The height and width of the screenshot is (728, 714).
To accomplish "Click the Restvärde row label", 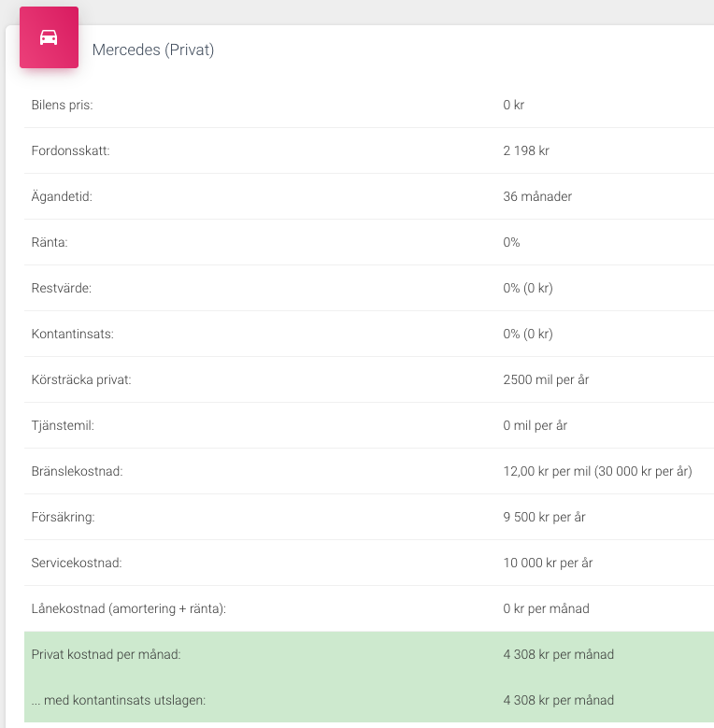I will click(x=62, y=288).
